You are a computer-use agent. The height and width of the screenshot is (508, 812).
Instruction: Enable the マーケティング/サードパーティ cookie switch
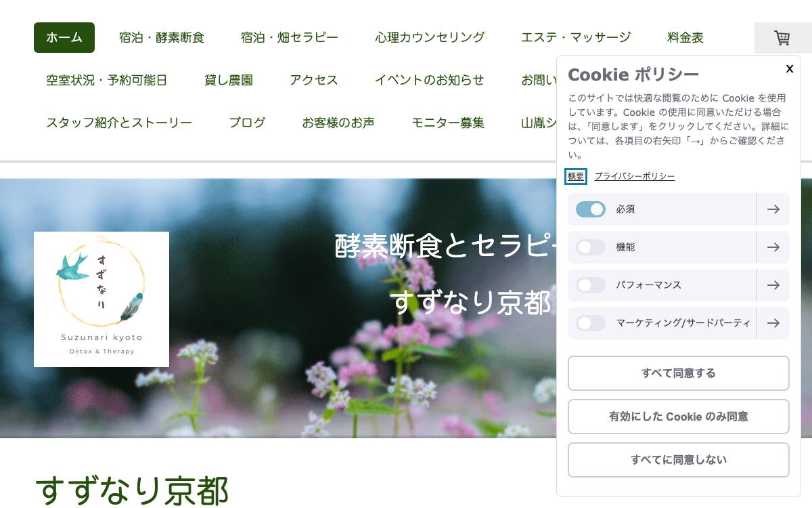pos(591,323)
